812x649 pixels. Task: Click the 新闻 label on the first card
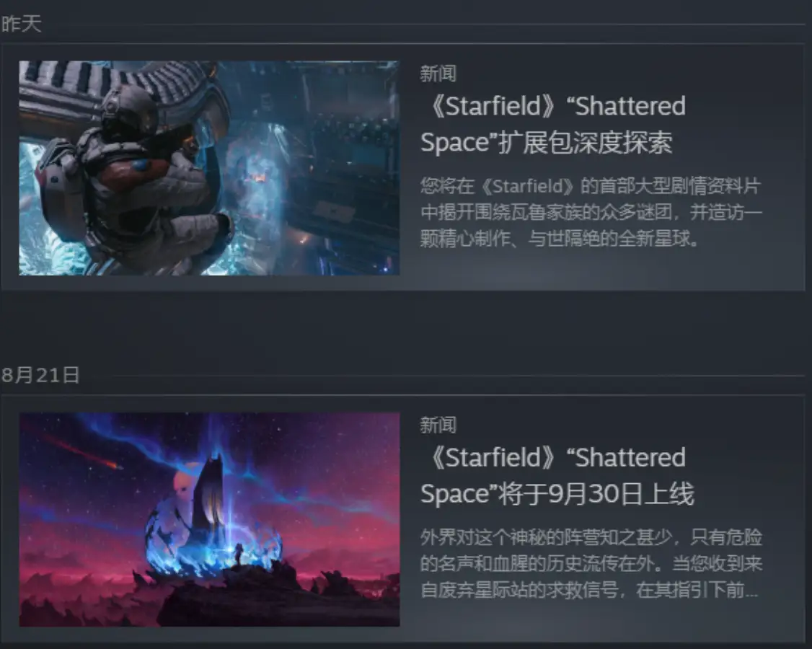tap(438, 74)
